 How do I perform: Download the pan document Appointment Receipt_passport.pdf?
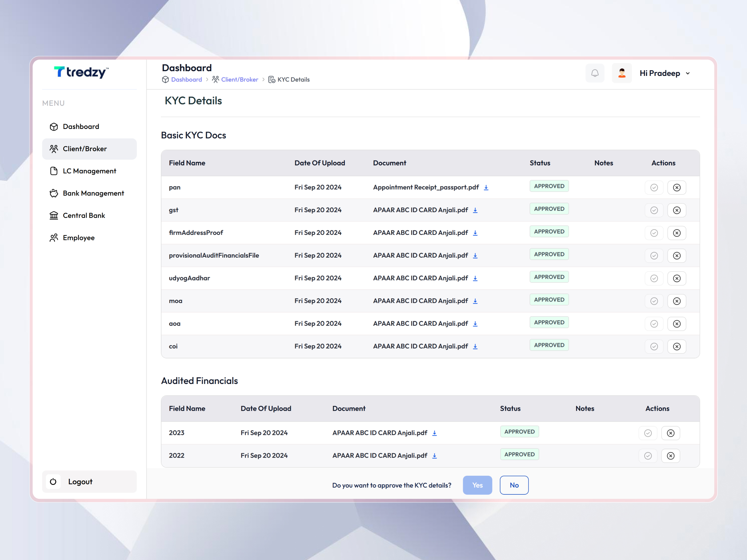click(486, 187)
